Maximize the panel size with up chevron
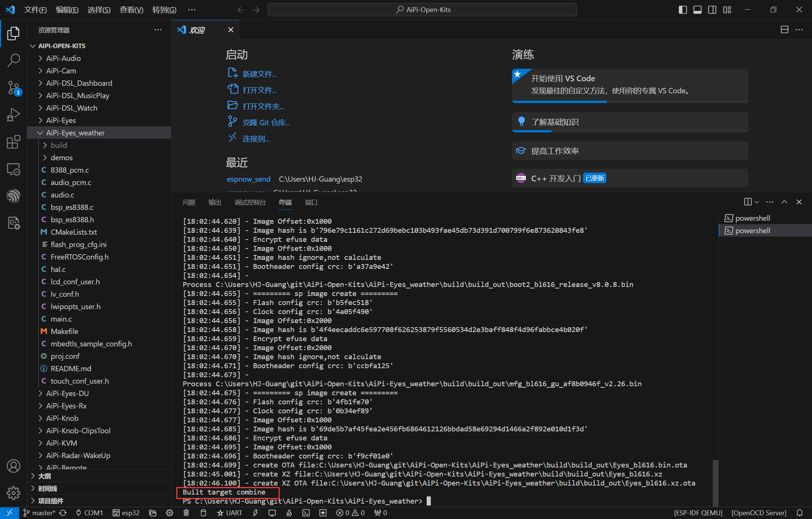This screenshot has width=812, height=519. [784, 202]
